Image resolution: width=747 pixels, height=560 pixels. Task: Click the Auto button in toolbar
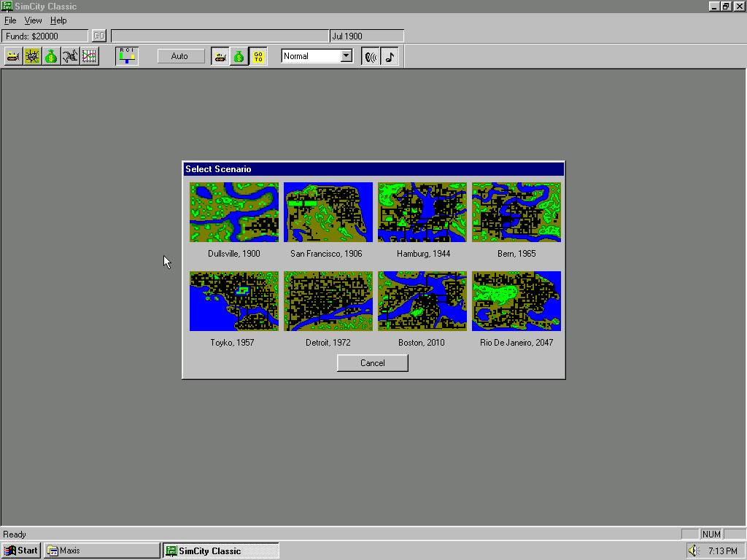(179, 56)
